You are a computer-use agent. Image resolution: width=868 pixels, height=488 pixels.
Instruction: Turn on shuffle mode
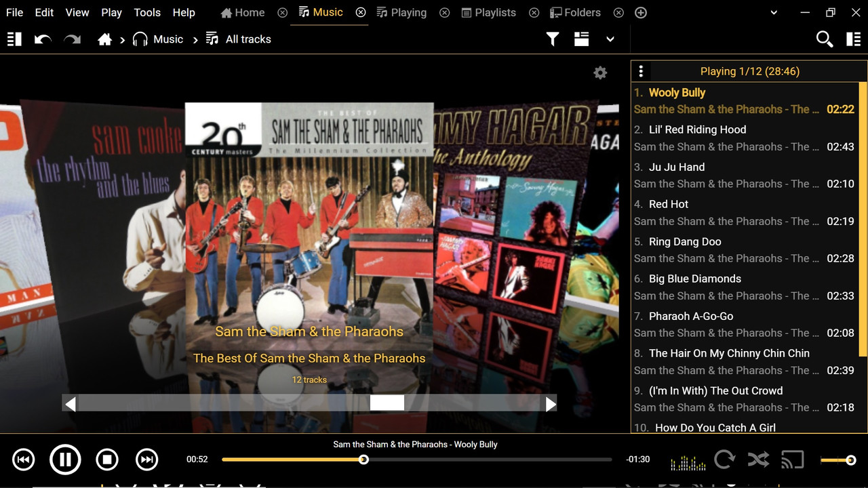758,459
